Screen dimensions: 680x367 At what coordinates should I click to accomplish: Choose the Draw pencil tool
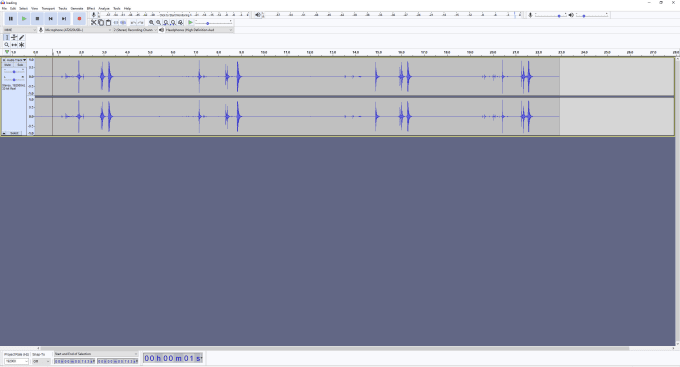pyautogui.click(x=21, y=37)
